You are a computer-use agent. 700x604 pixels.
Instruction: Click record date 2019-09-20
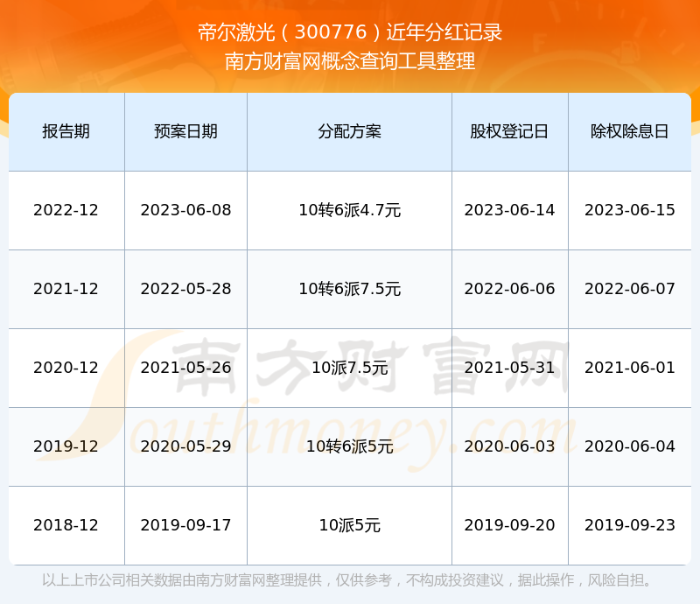pyautogui.click(x=509, y=525)
